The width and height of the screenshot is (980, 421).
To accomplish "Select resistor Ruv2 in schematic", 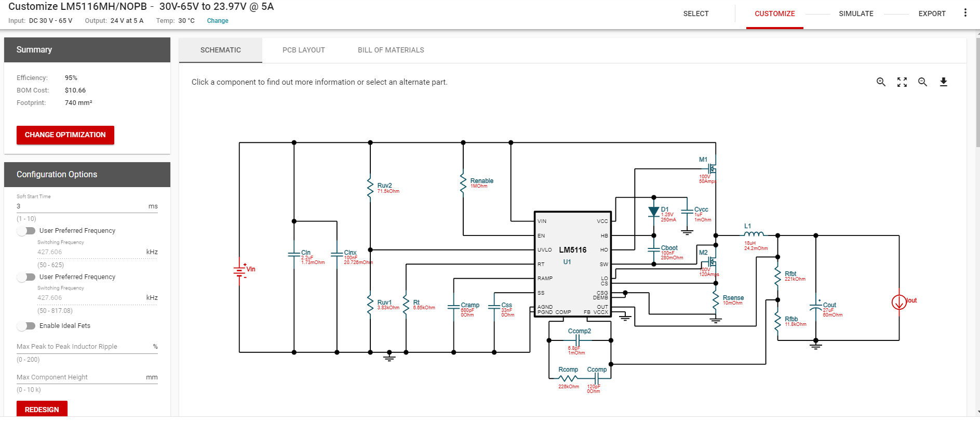I will coord(370,187).
